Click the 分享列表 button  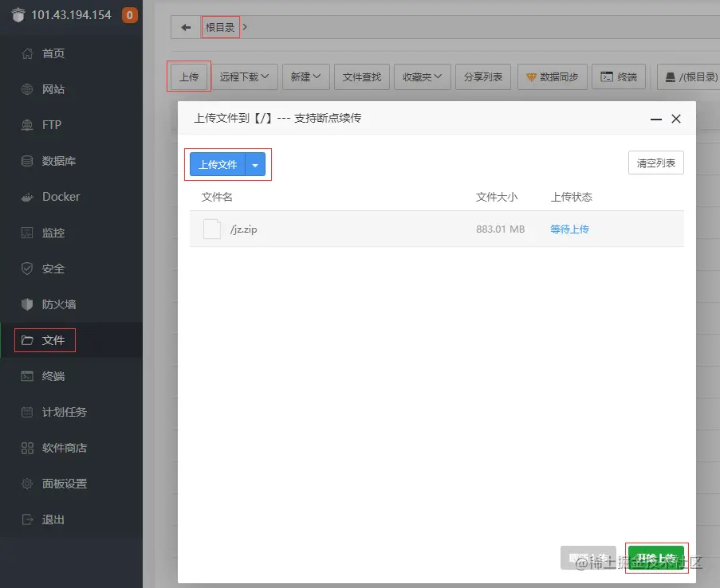tap(483, 76)
